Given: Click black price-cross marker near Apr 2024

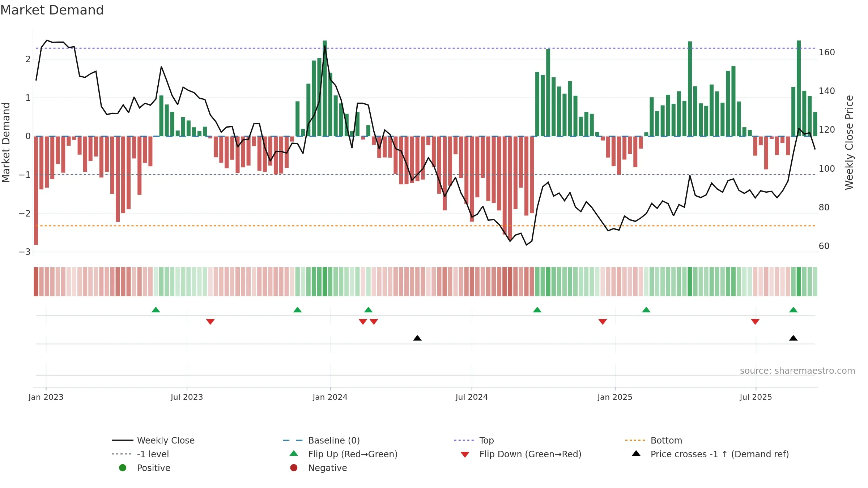Looking at the screenshot, I should coord(417,338).
